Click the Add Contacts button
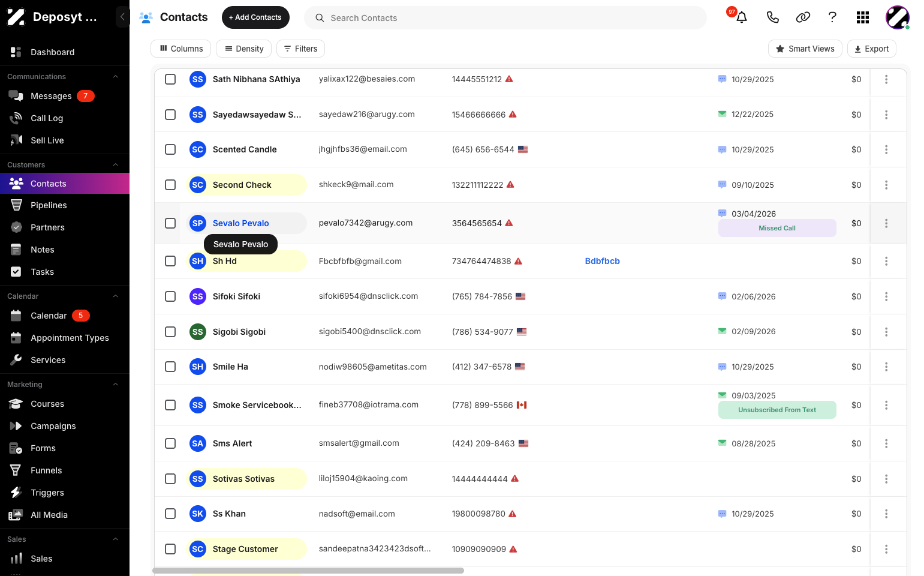Viewport: 924px width, 576px height. click(255, 17)
